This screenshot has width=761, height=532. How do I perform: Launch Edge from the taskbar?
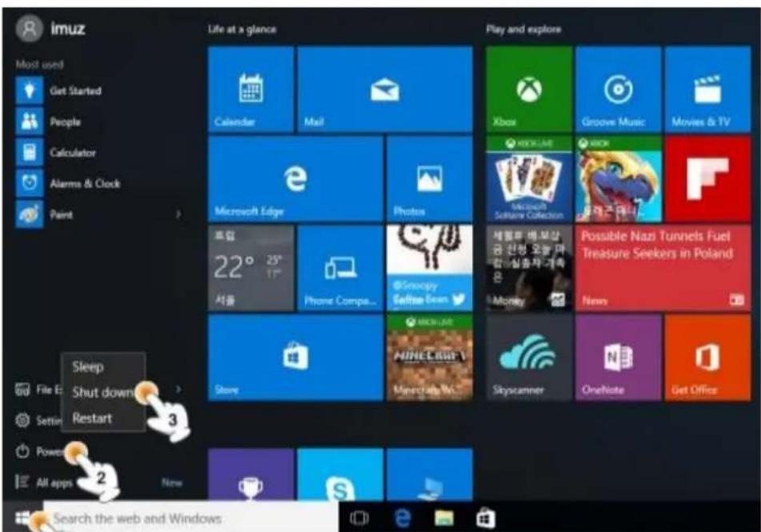[x=403, y=518]
